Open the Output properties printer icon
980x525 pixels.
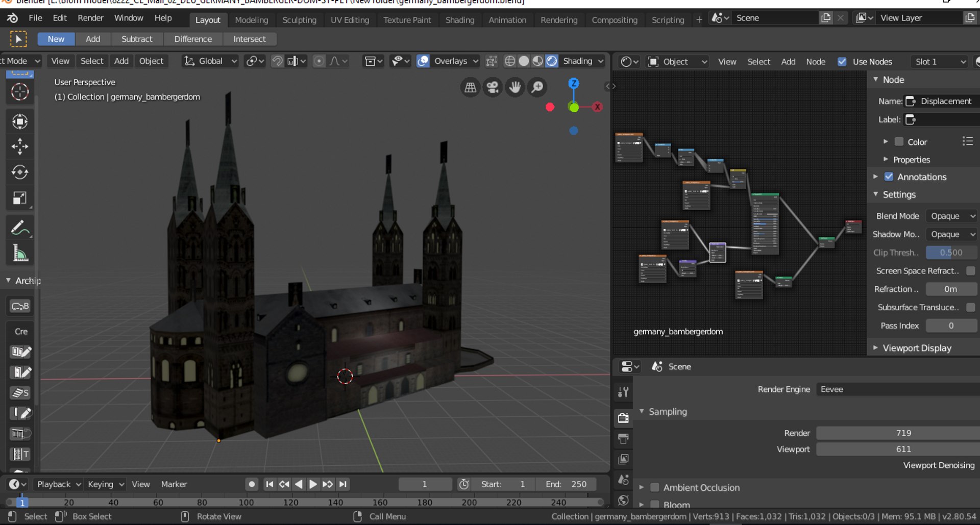(623, 439)
